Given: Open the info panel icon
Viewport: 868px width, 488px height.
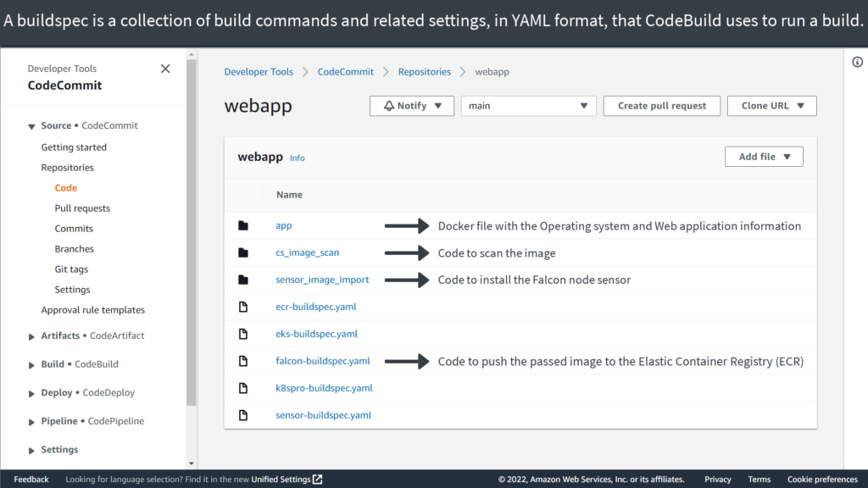Looking at the screenshot, I should 857,62.
